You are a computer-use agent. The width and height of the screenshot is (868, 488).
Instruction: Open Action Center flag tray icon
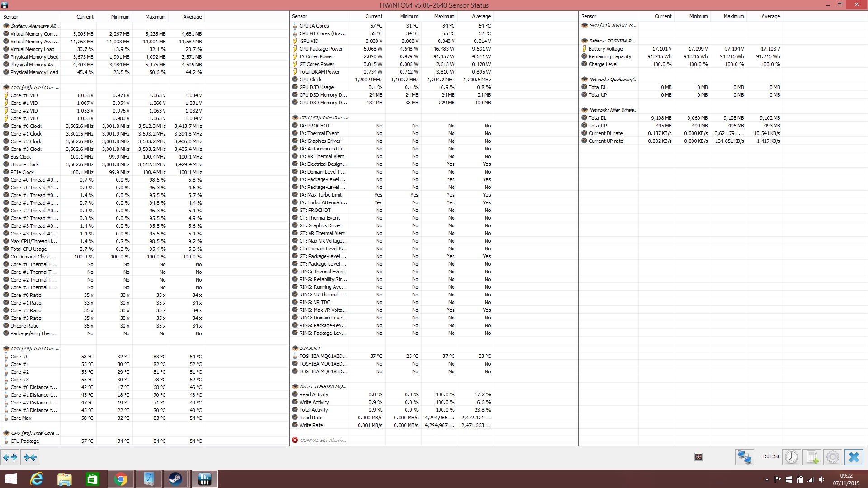[x=778, y=479]
